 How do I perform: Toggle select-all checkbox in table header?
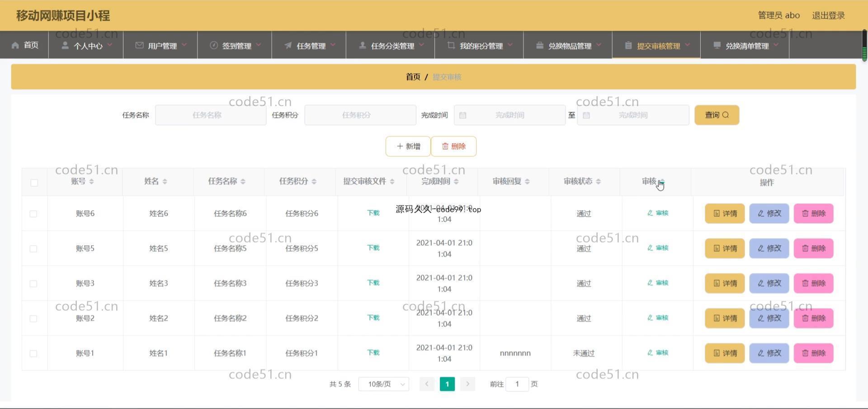pyautogui.click(x=34, y=183)
